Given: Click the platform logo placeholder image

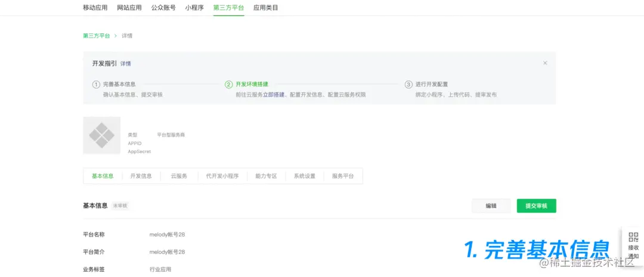Looking at the screenshot, I should (102, 135).
